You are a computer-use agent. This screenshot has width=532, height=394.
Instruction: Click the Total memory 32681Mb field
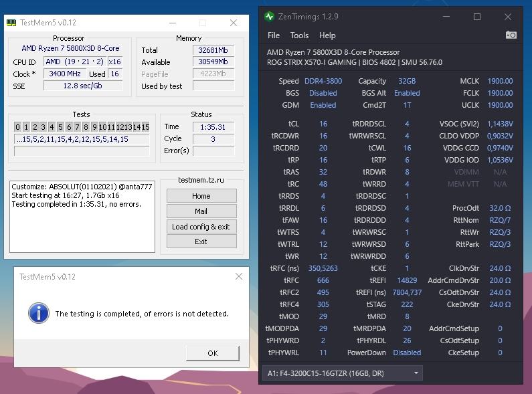pos(213,50)
